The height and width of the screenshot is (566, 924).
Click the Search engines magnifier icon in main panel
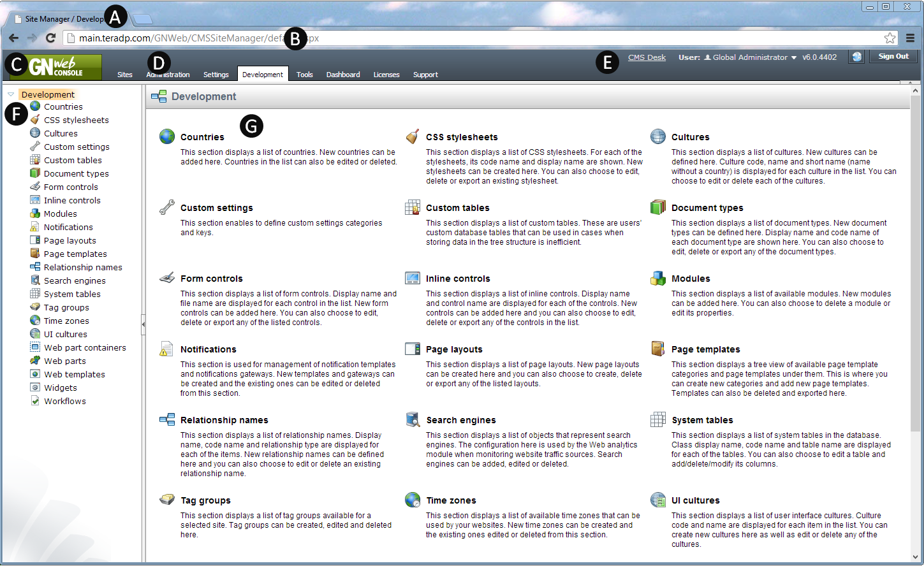[x=413, y=419]
